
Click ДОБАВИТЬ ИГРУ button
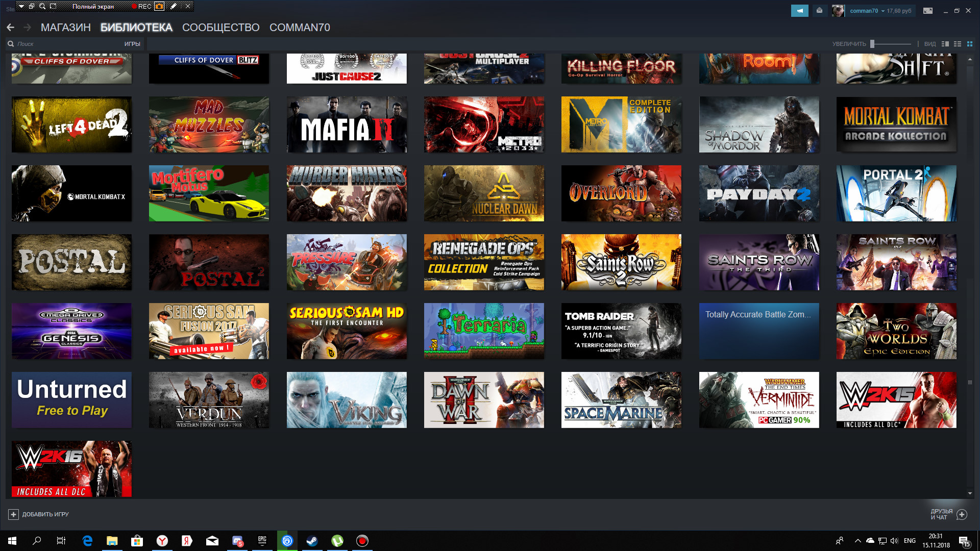[x=39, y=514]
